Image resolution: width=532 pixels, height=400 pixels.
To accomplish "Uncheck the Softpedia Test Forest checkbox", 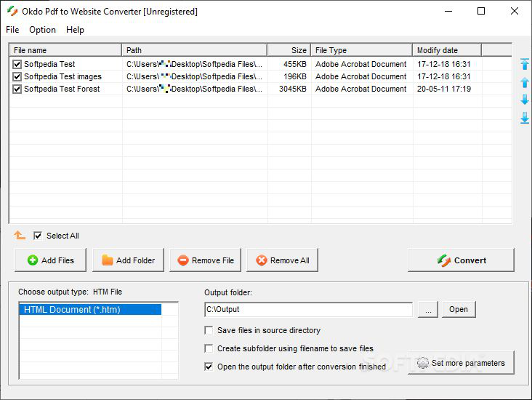I will coord(17,89).
